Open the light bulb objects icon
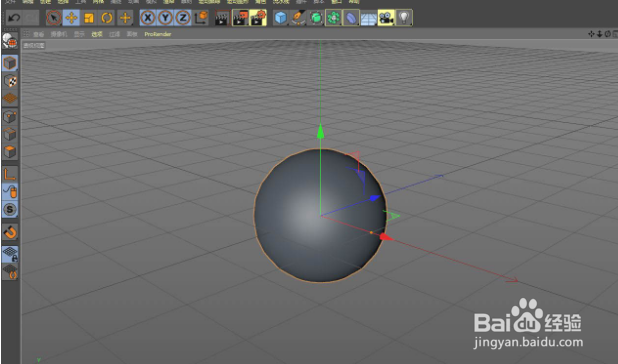 click(x=404, y=18)
